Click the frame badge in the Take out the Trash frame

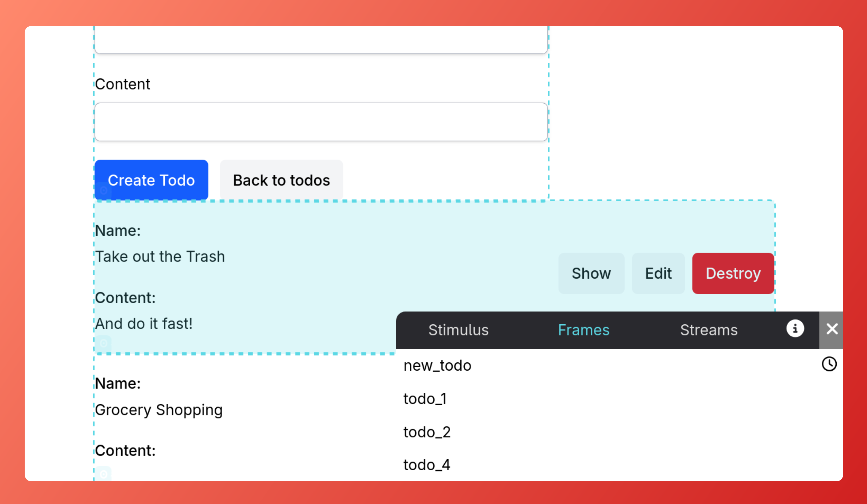(x=104, y=343)
